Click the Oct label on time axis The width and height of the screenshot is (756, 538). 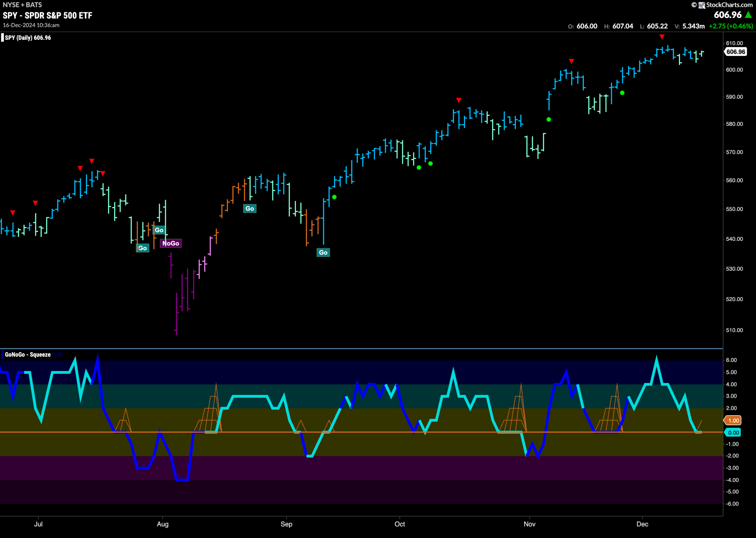point(400,524)
